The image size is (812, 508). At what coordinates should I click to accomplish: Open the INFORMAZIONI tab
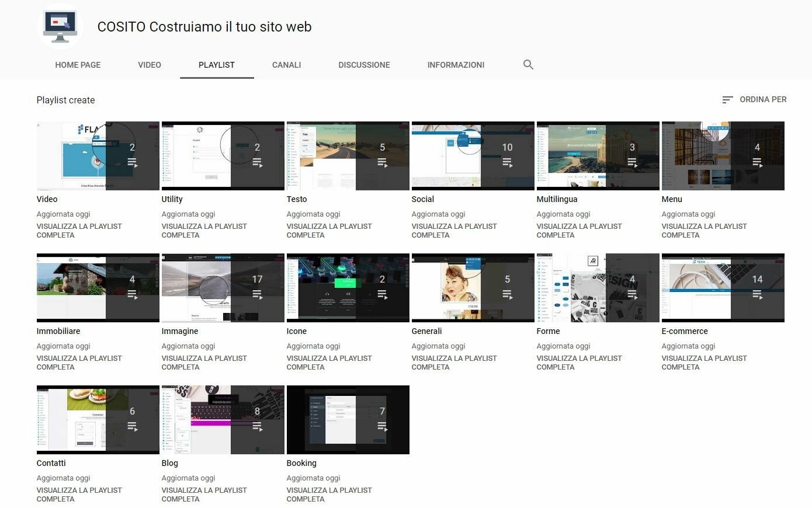coord(456,65)
